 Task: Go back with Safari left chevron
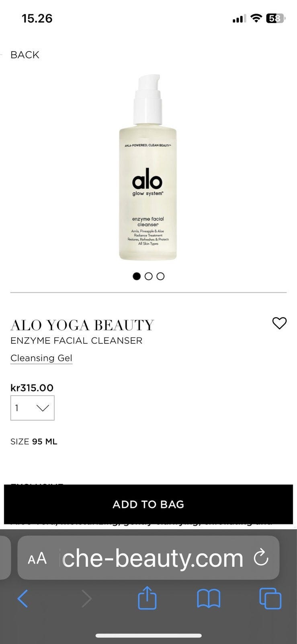pos(23,599)
